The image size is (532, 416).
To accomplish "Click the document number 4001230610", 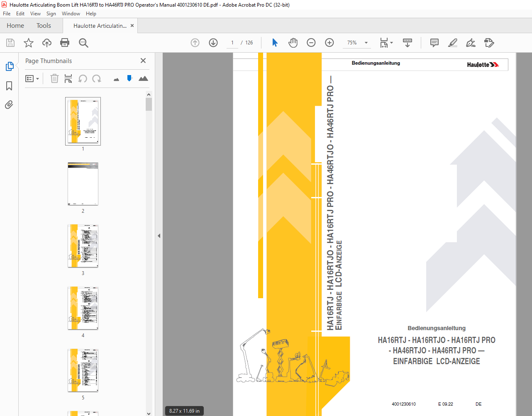I will [x=404, y=404].
